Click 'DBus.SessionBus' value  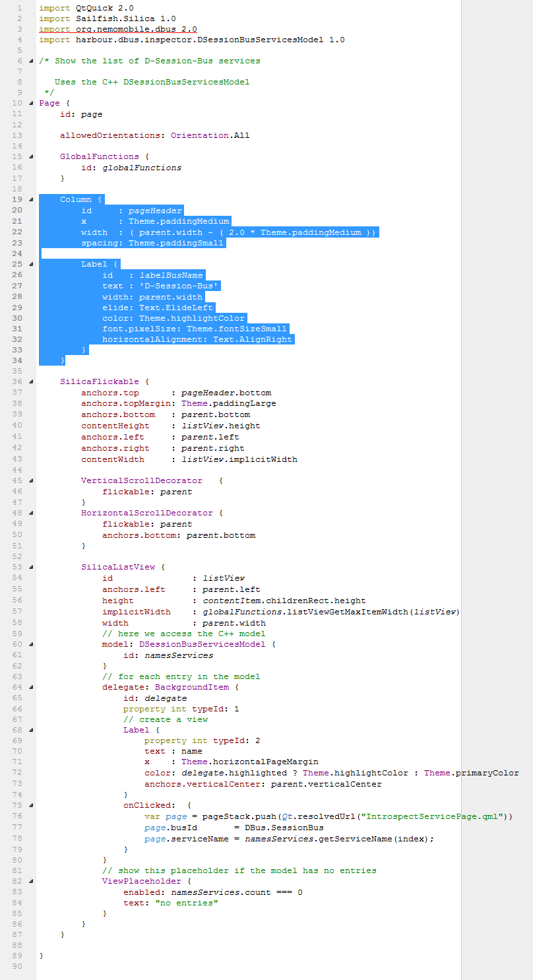[284, 828]
